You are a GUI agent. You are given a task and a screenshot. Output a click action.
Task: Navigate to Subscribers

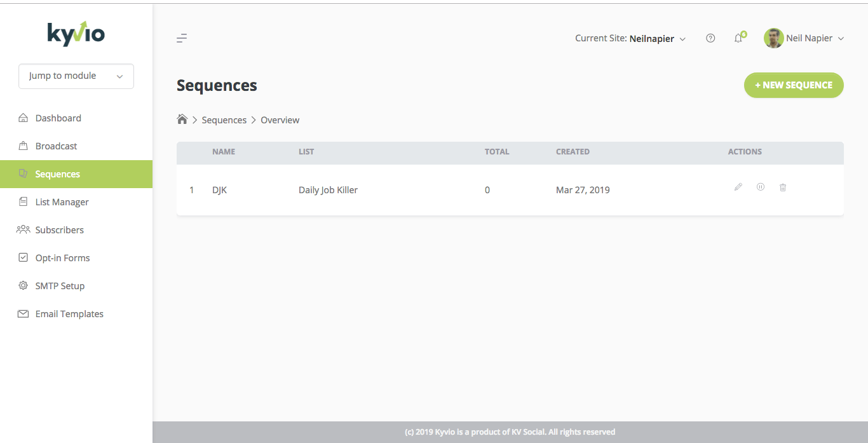(76, 230)
